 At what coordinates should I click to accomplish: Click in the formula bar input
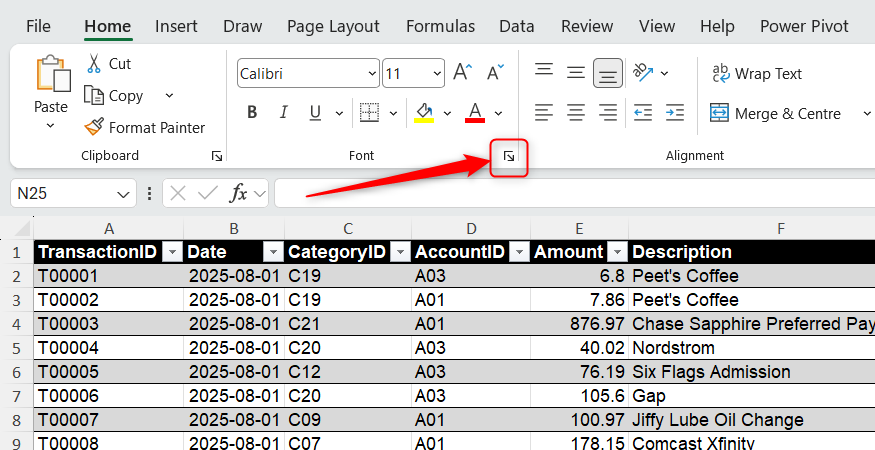point(575,193)
